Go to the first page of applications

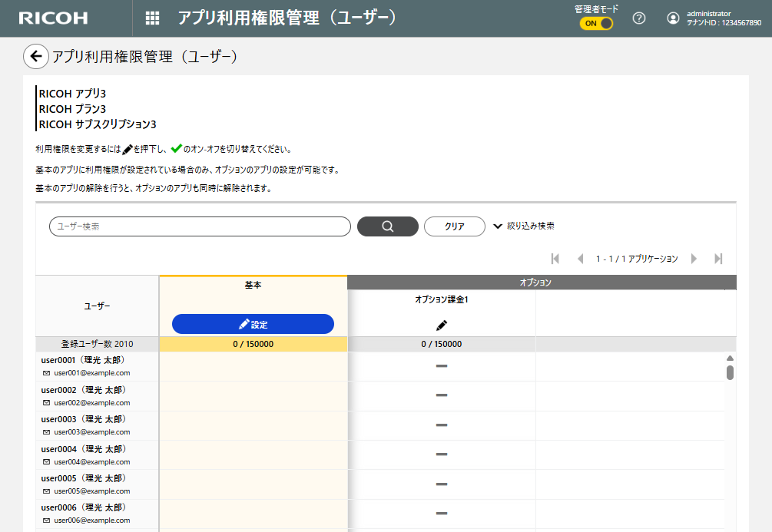coord(555,259)
